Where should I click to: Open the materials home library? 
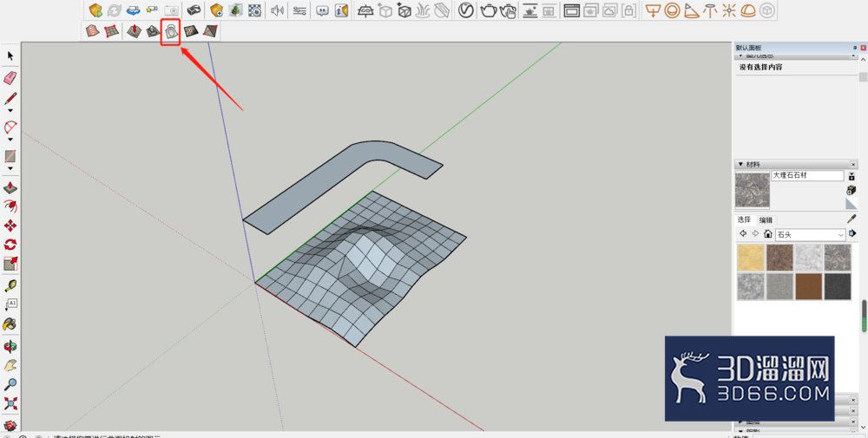click(x=767, y=234)
